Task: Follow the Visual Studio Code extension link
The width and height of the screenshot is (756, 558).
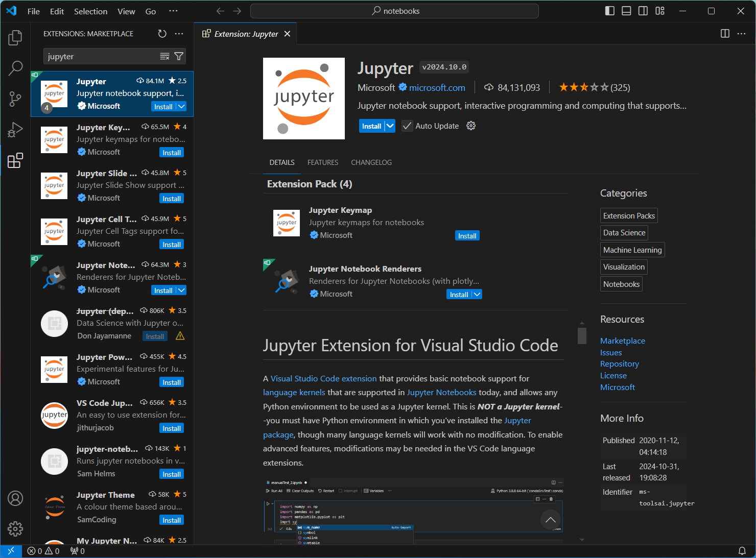Action: pos(324,379)
